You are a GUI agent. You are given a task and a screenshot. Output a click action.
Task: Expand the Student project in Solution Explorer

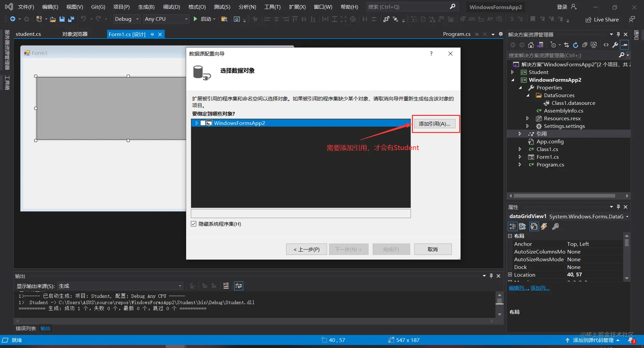(x=512, y=72)
